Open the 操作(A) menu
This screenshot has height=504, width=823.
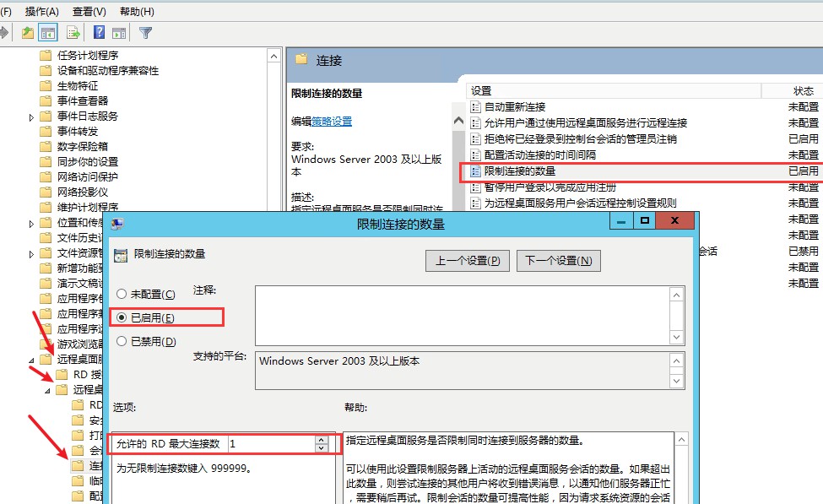(x=42, y=11)
